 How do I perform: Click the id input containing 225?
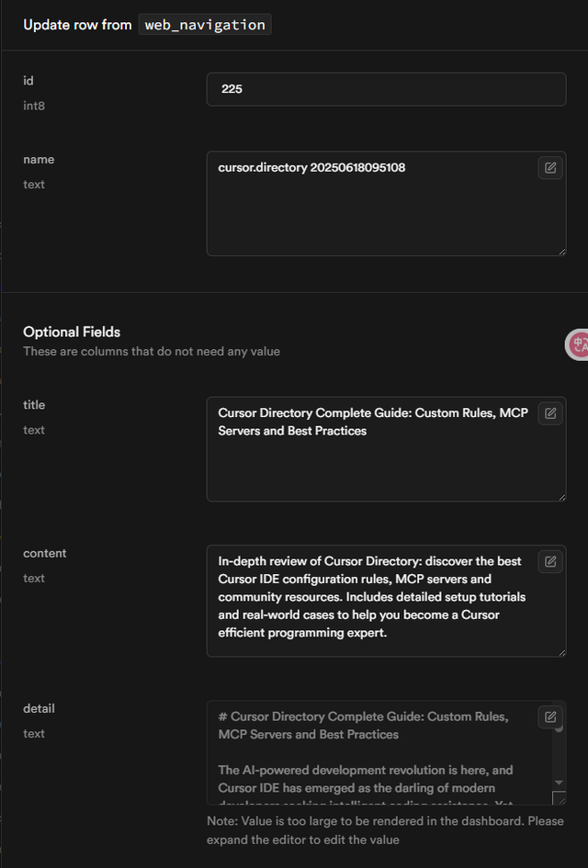[386, 89]
